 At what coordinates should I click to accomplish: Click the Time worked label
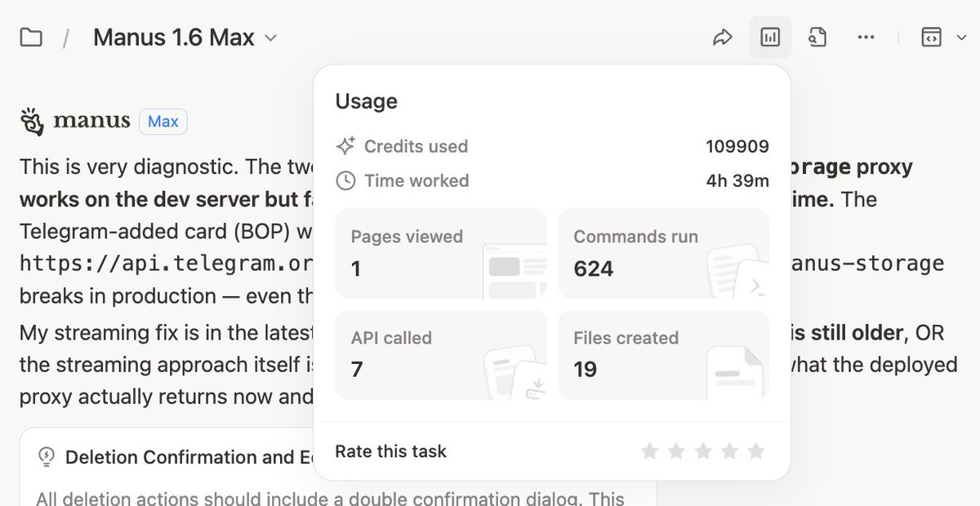[416, 181]
